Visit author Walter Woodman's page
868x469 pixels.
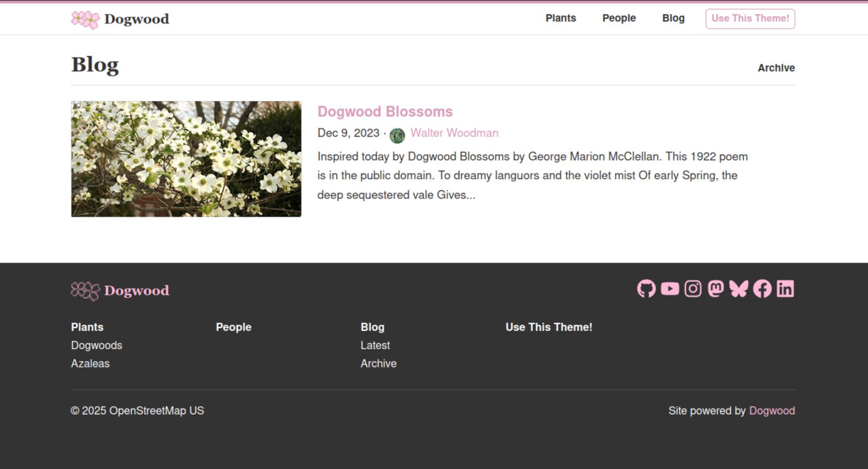[455, 133]
